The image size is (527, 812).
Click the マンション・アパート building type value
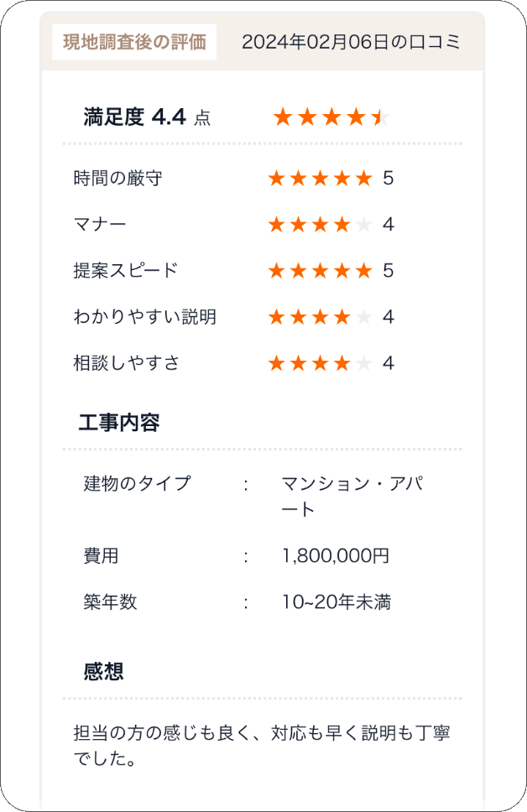[352, 496]
